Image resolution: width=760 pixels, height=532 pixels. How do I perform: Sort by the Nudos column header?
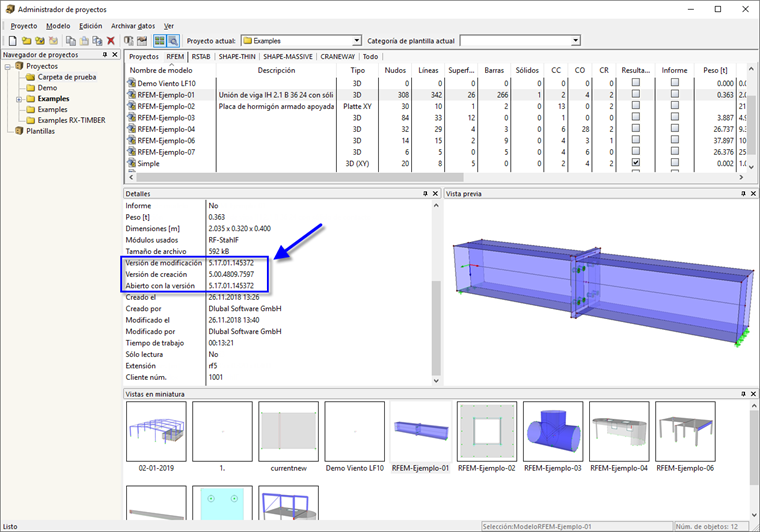(395, 70)
